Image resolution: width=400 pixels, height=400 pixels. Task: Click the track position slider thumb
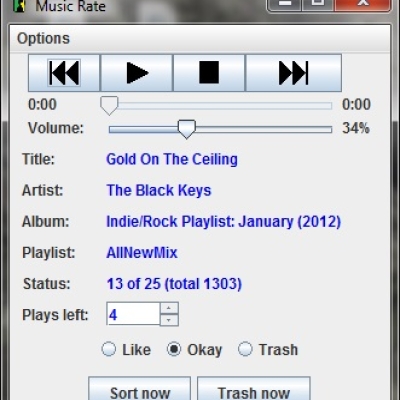coord(109,106)
